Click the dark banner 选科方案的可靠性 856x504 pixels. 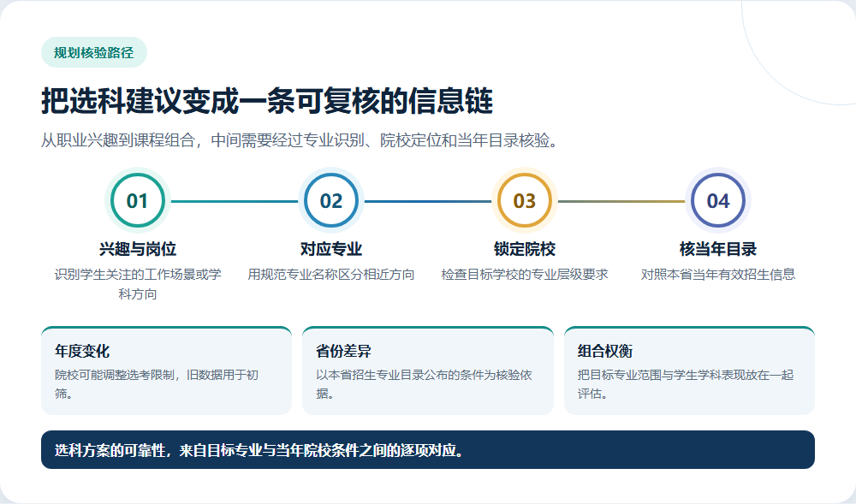pyautogui.click(x=428, y=449)
